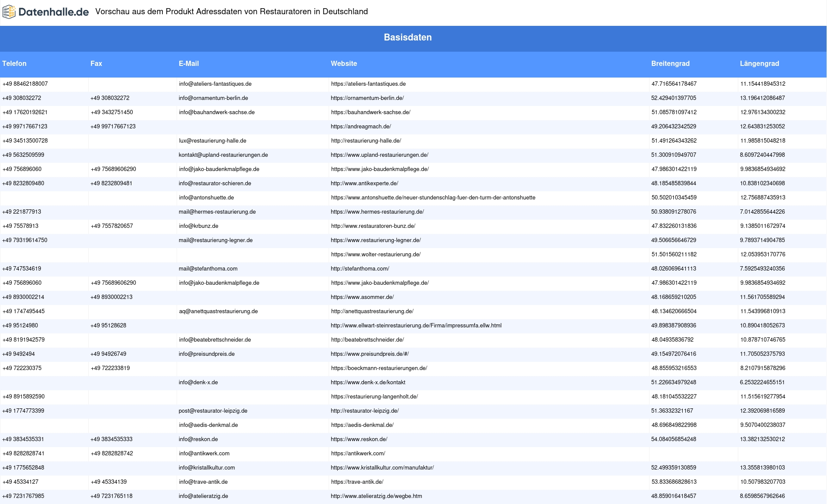Click latitude value 54.084056854248

(674, 439)
